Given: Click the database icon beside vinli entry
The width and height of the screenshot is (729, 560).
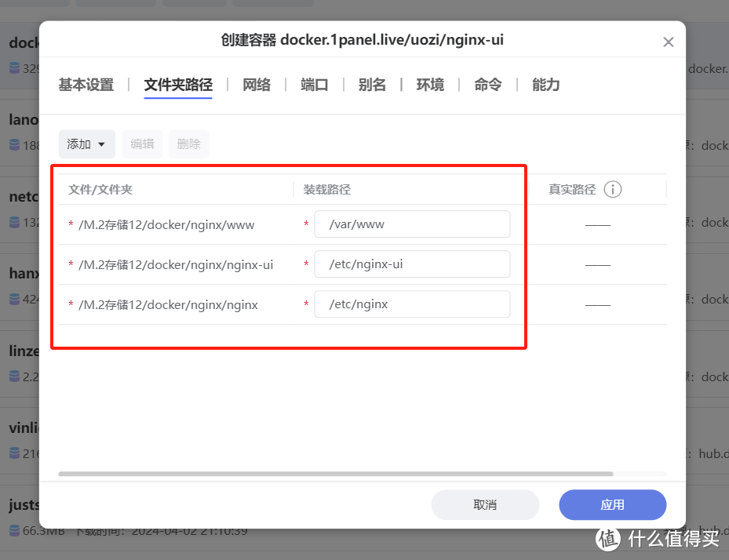Looking at the screenshot, I should point(14,453).
